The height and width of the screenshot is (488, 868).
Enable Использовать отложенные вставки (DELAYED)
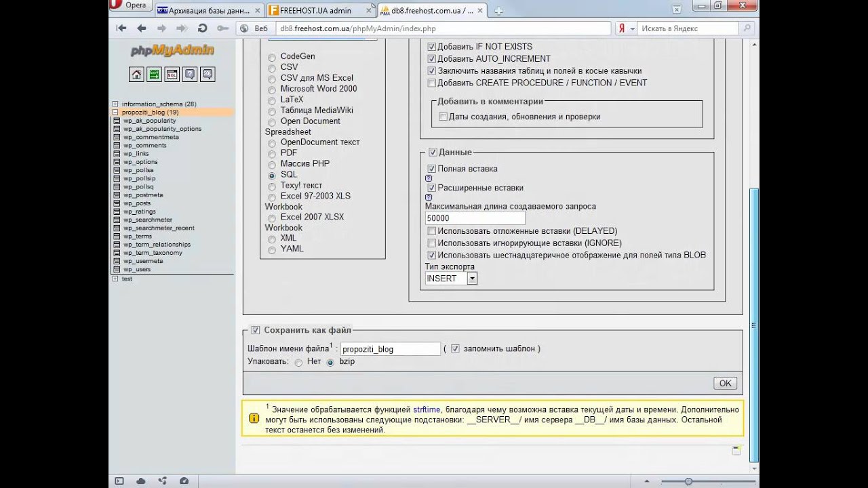pos(431,231)
